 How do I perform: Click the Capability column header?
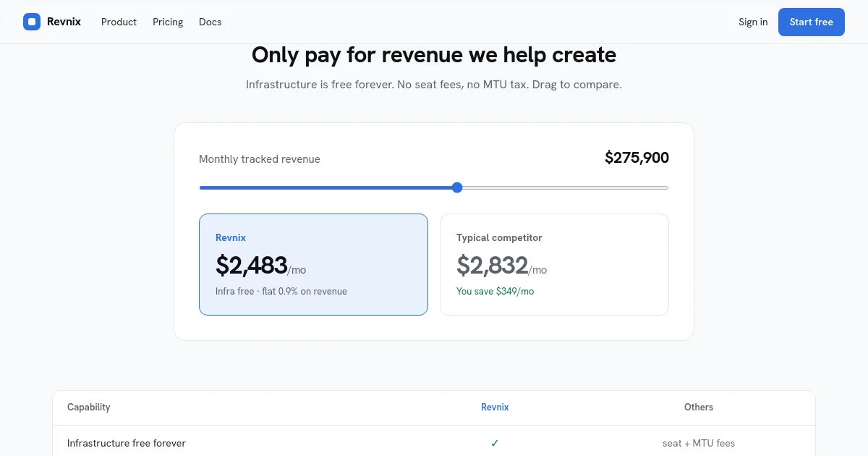[89, 407]
